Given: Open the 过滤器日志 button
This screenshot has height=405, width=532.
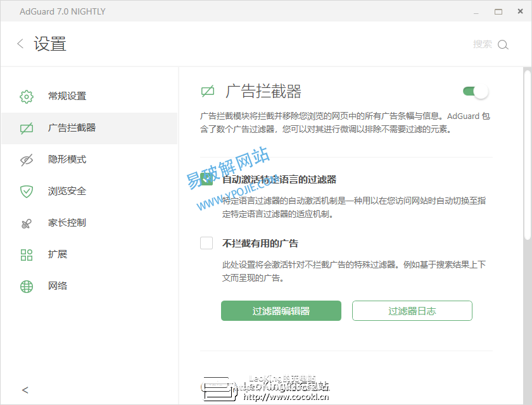Looking at the screenshot, I should click(x=412, y=311).
